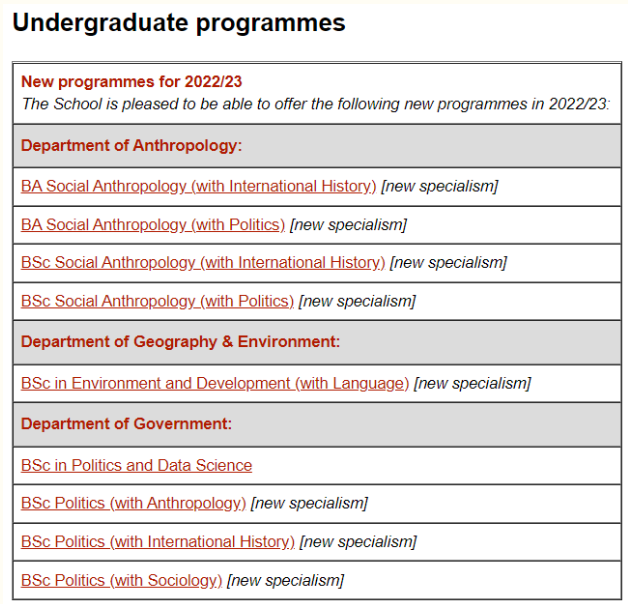Click the Undergraduate programmes page heading

pyautogui.click(x=179, y=23)
